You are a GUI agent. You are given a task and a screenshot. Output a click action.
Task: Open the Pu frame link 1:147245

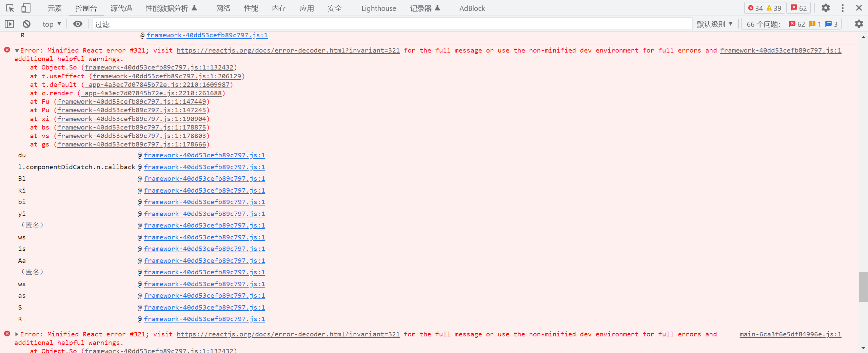tap(132, 110)
